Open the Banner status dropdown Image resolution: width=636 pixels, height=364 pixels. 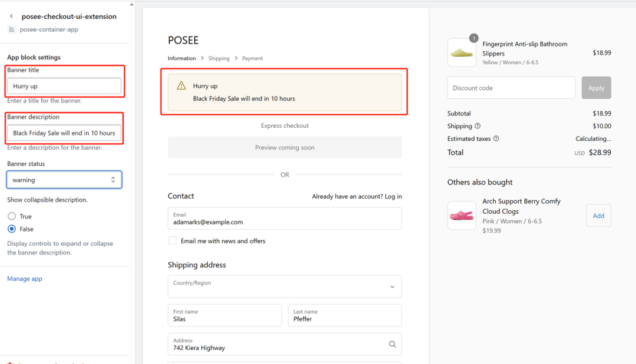click(x=64, y=180)
